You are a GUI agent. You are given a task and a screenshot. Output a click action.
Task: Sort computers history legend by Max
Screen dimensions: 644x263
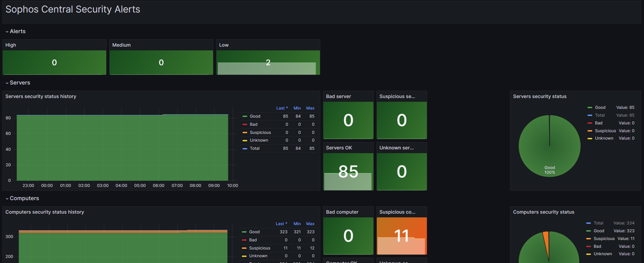click(310, 224)
